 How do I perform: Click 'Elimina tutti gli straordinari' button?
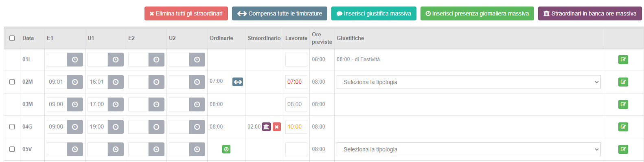point(186,13)
